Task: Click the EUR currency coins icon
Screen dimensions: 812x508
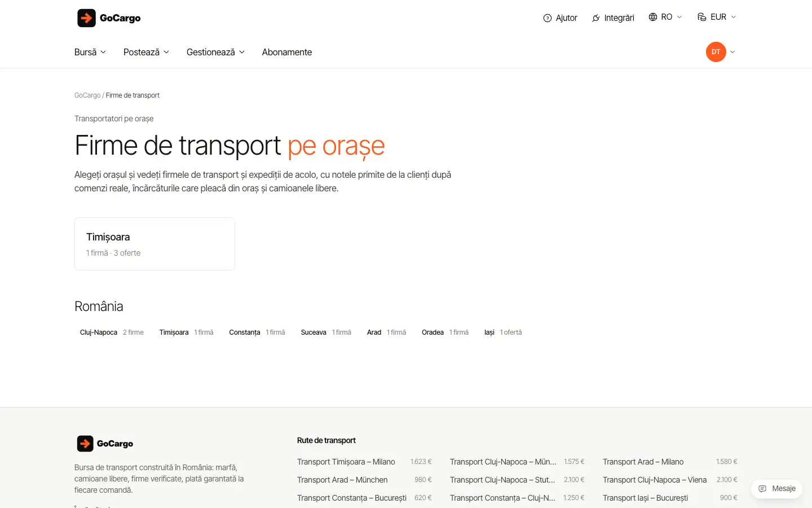Action: [x=702, y=17]
